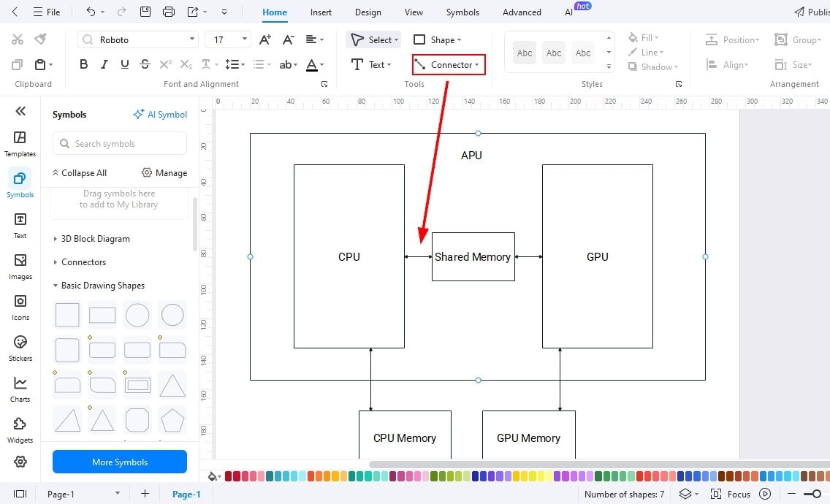Switch to the Insert tab
The width and height of the screenshot is (830, 504).
pos(321,12)
